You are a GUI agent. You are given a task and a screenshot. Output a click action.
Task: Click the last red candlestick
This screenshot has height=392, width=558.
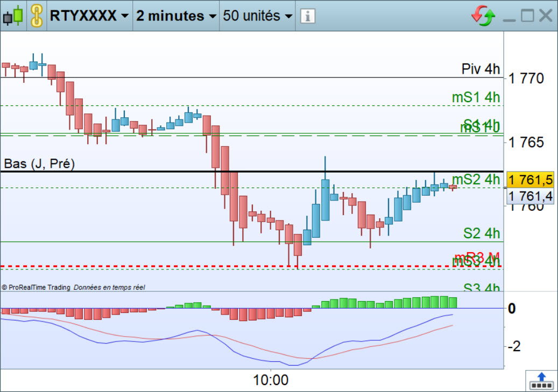(x=453, y=187)
